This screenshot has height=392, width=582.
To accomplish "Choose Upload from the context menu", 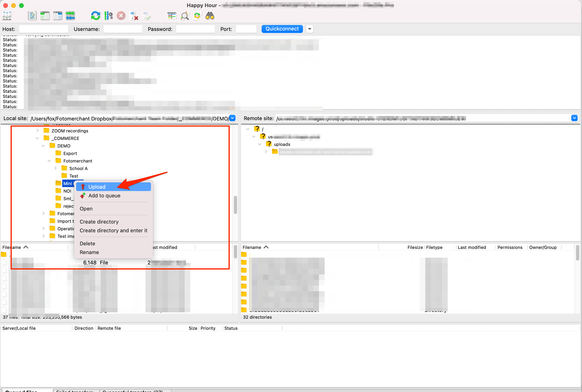I will tap(114, 187).
